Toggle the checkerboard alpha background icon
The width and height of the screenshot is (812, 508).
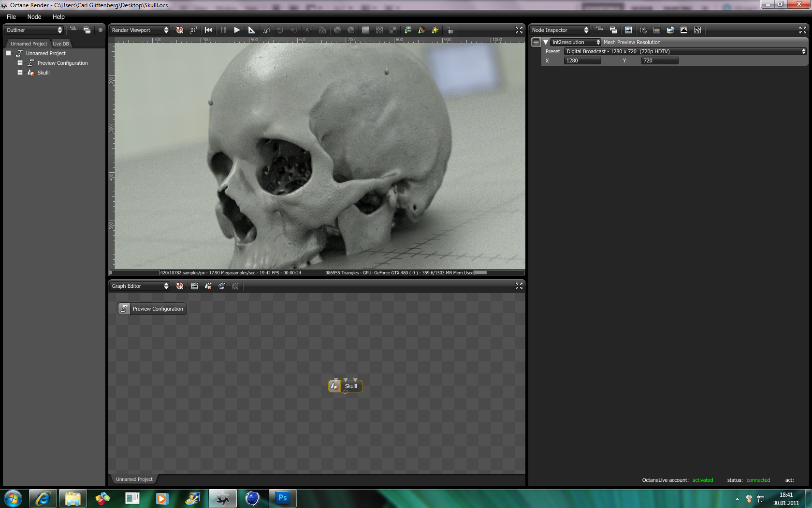[x=379, y=30]
